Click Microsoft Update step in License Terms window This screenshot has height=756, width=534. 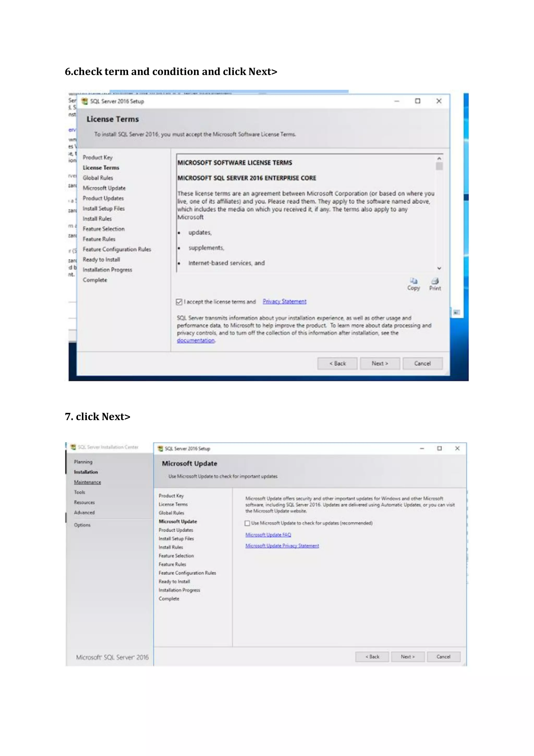(104, 188)
